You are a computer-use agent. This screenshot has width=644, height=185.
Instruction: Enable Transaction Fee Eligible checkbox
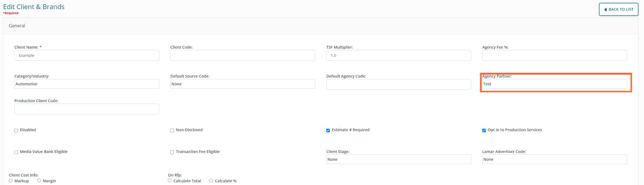[172, 152]
